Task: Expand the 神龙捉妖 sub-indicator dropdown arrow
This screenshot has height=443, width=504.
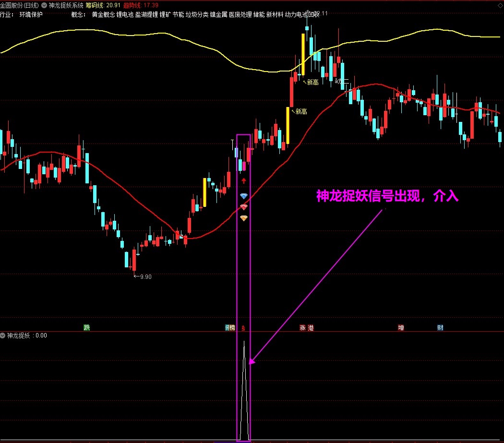Action: 2,335
